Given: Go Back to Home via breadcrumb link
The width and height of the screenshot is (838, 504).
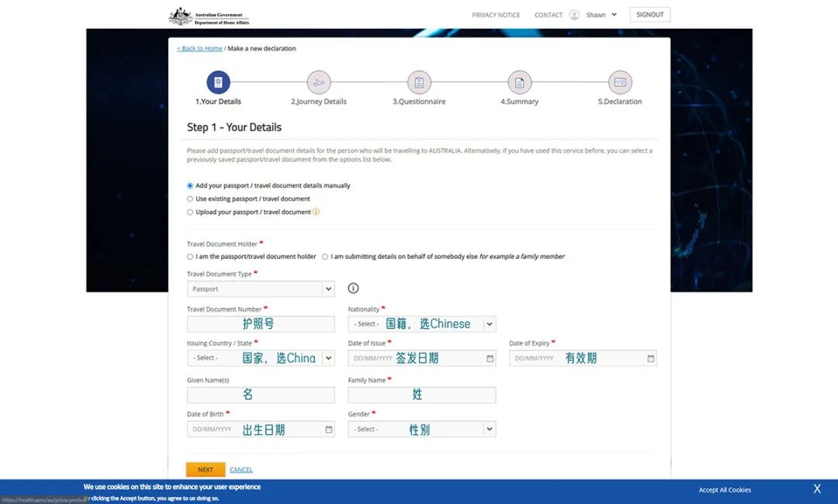Looking at the screenshot, I should tap(199, 49).
